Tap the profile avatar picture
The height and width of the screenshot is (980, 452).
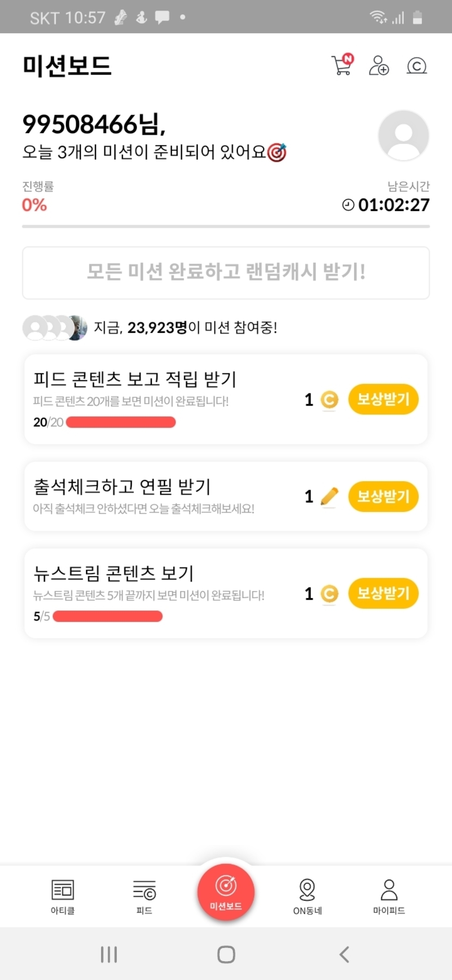pyautogui.click(x=404, y=135)
